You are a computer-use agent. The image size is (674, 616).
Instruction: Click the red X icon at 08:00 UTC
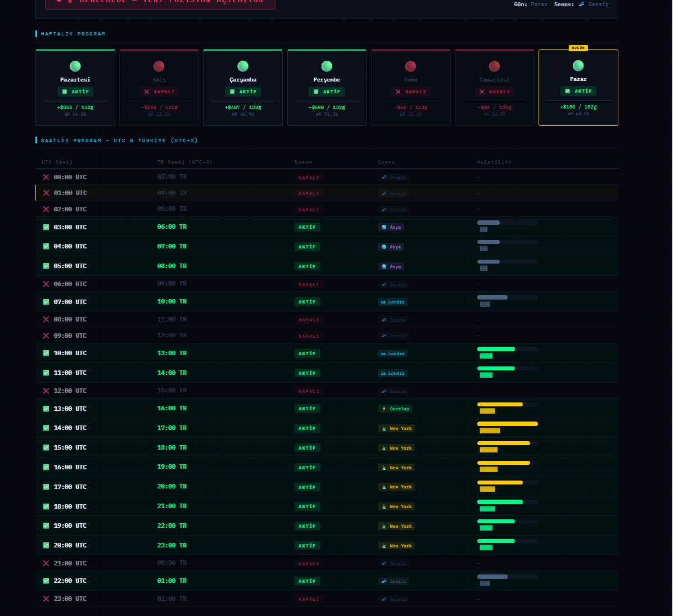[x=46, y=319]
